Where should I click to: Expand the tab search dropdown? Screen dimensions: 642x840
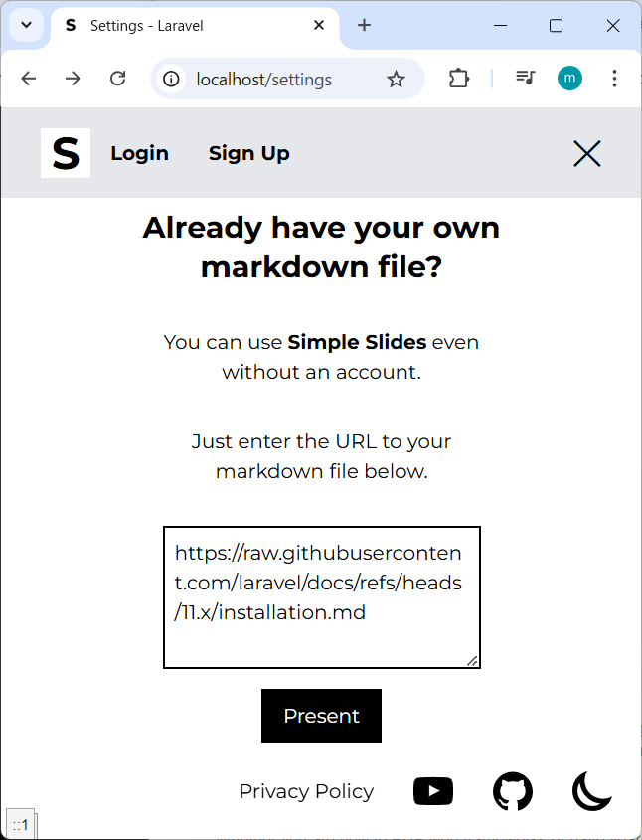click(x=27, y=25)
